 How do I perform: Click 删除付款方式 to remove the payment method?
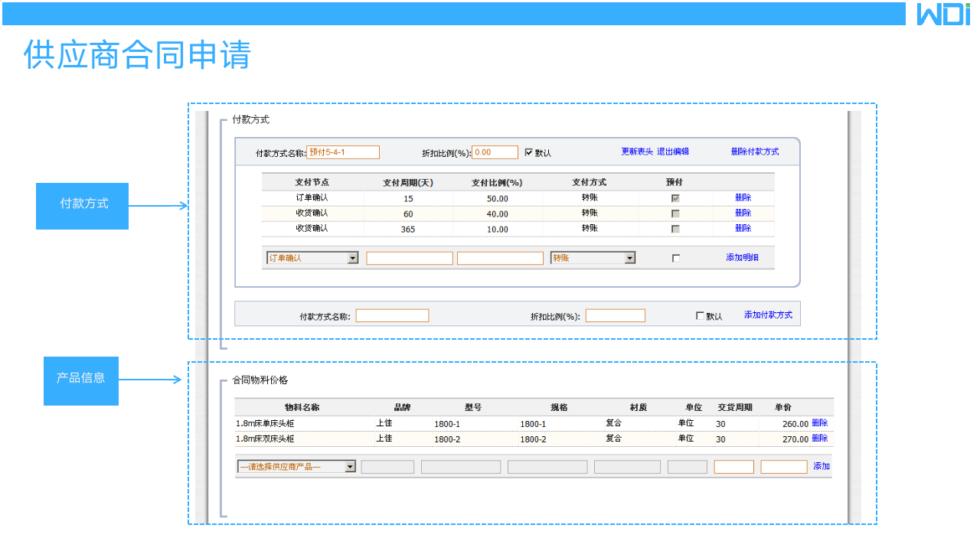756,151
